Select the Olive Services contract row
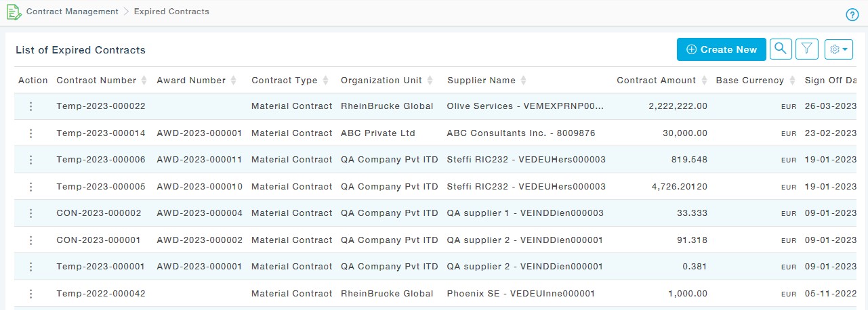This screenshot has width=868, height=310. [525, 106]
